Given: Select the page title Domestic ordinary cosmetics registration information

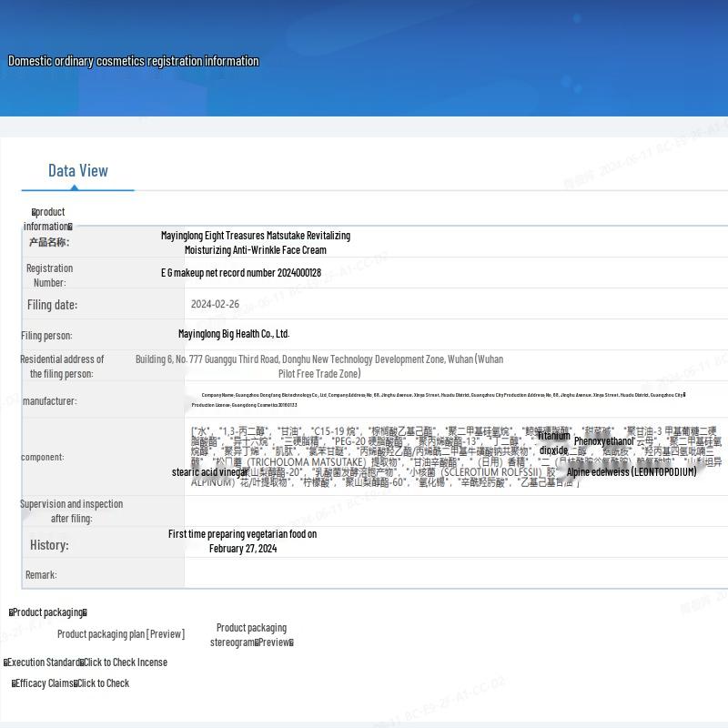Looking at the screenshot, I should pos(133,61).
